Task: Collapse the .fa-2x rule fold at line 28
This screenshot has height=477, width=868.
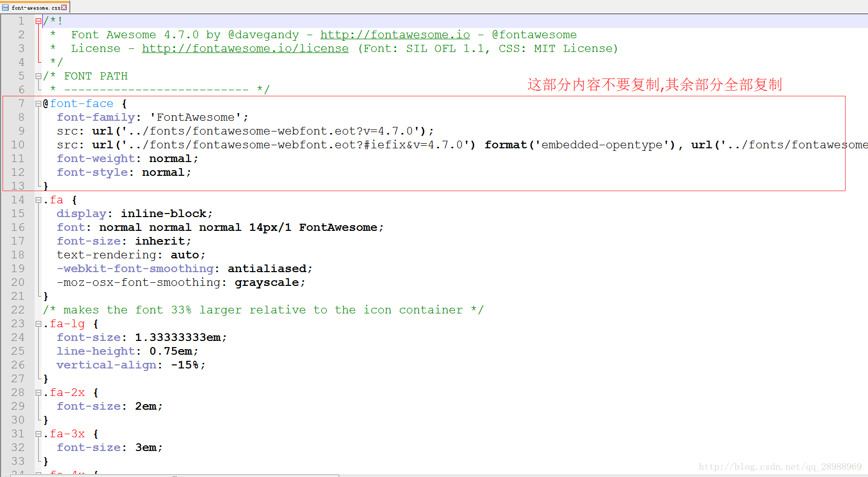Action: (38, 393)
